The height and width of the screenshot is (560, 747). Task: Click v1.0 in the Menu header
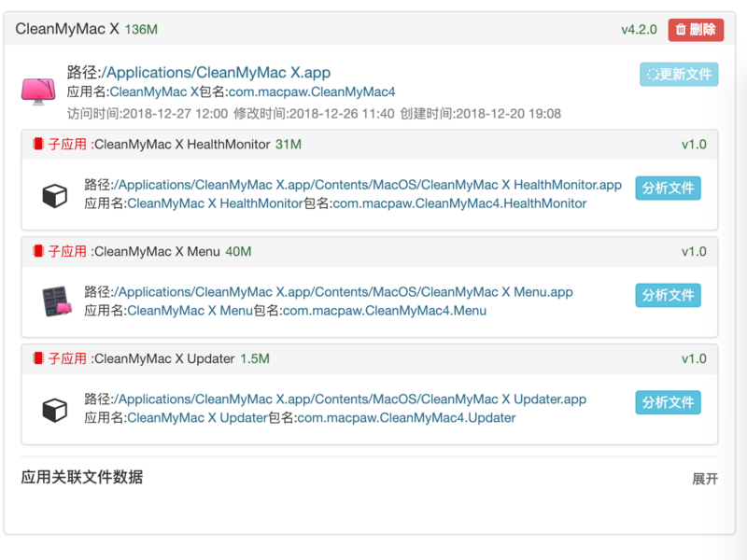[694, 251]
